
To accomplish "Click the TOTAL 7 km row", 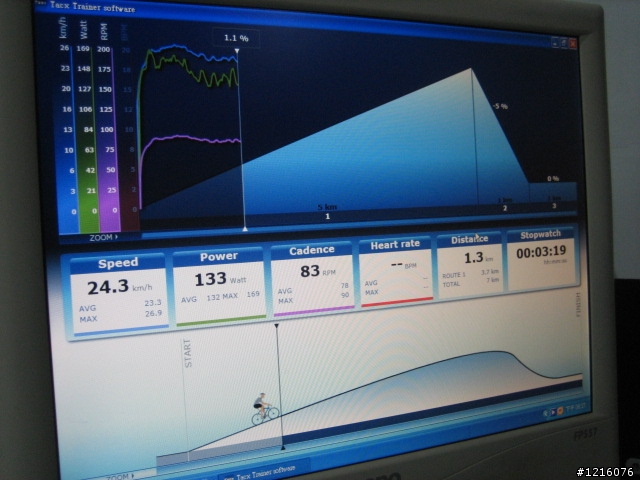I will [470, 282].
